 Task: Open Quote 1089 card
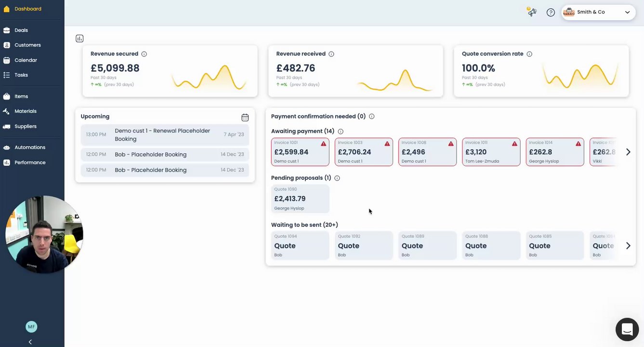(427, 246)
